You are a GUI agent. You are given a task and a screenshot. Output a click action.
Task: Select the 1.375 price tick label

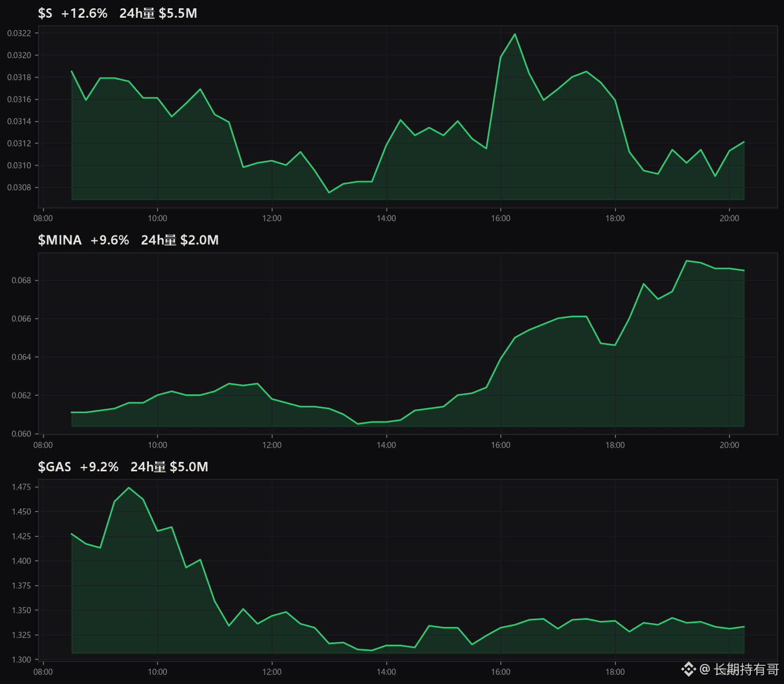tap(22, 585)
